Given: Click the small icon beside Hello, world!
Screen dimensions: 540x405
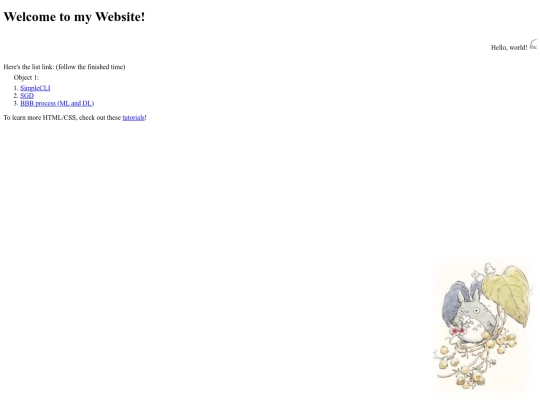Looking at the screenshot, I should tap(533, 44).
